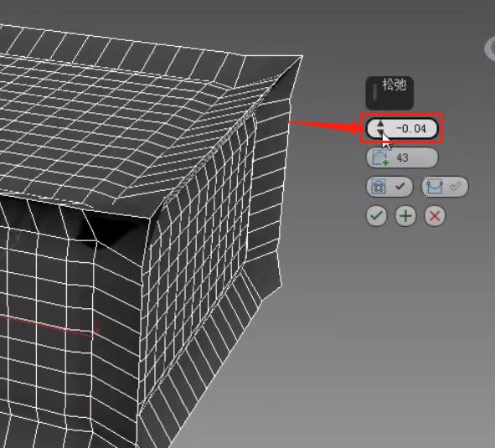The image size is (495, 448).
Task: Toggle the hold outer points checkbox
Action: click(445, 187)
